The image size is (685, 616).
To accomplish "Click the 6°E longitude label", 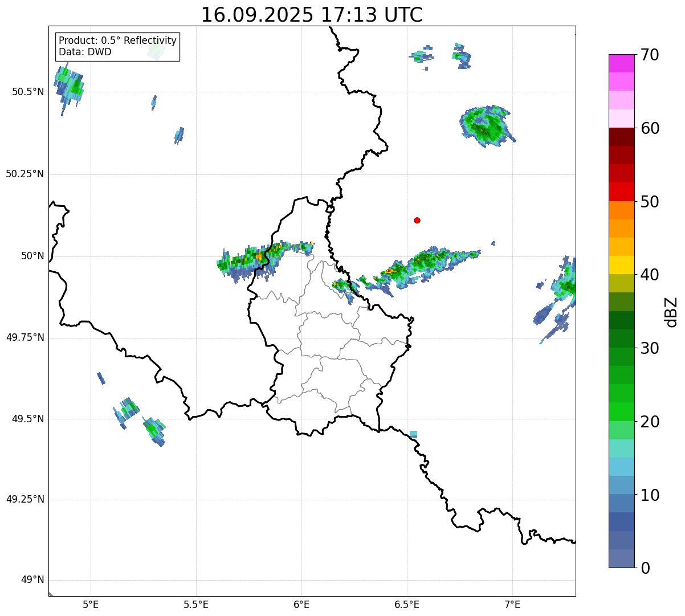I will (x=301, y=604).
